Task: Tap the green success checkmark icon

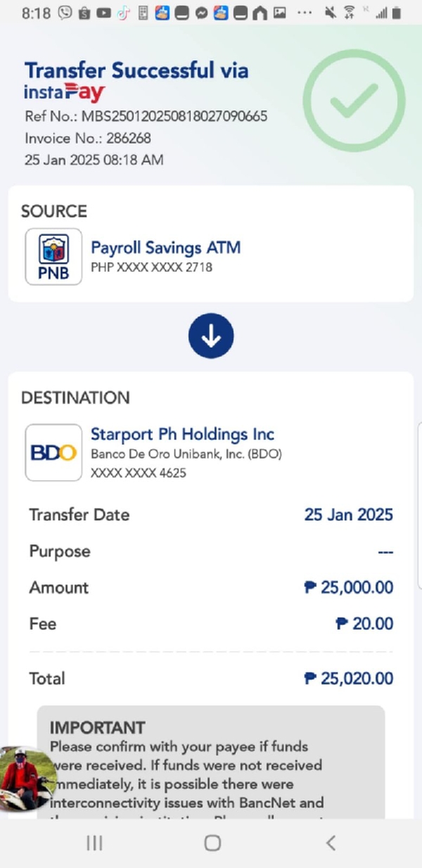Action: 354,101
